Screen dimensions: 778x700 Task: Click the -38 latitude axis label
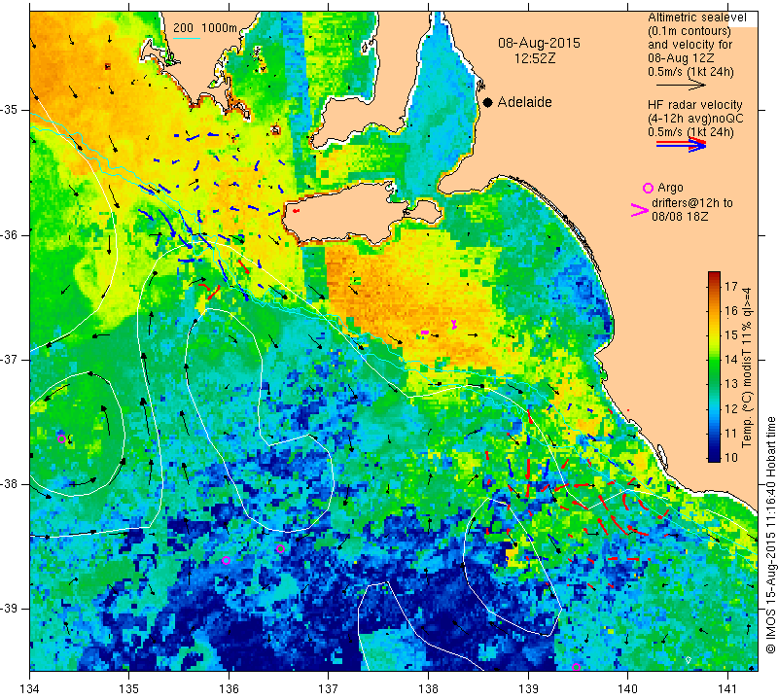point(14,484)
